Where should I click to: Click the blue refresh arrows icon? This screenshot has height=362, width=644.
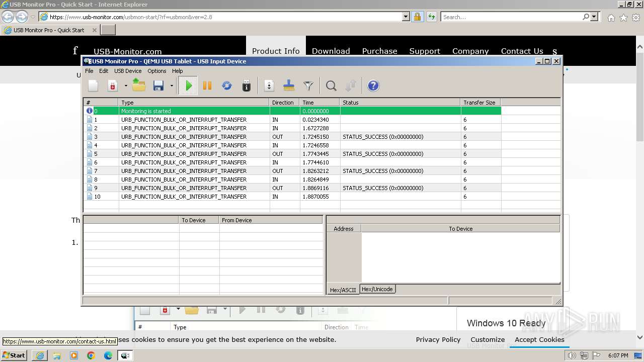(227, 86)
